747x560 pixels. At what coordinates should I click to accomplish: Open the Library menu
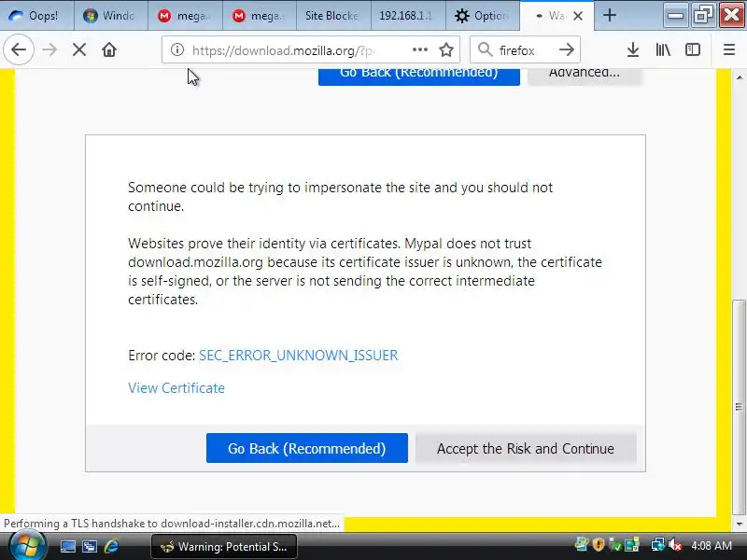point(663,49)
